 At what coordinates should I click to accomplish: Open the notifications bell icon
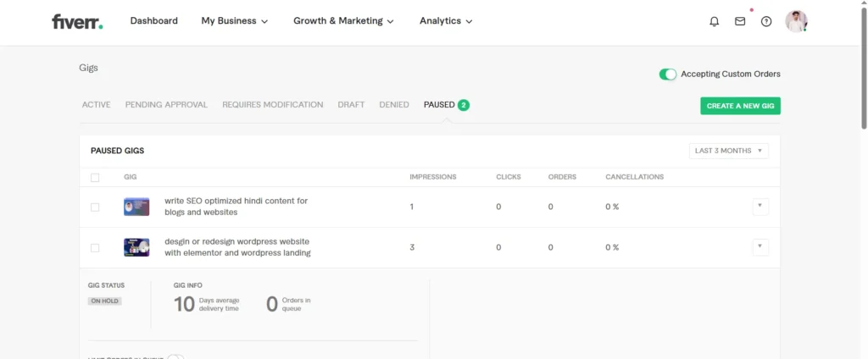tap(714, 21)
